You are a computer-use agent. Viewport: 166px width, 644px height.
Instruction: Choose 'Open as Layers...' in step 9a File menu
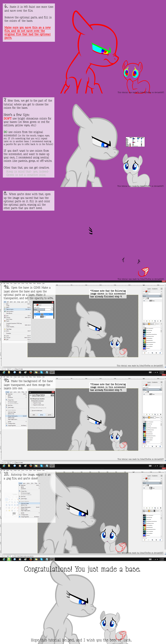[x=17, y=309]
